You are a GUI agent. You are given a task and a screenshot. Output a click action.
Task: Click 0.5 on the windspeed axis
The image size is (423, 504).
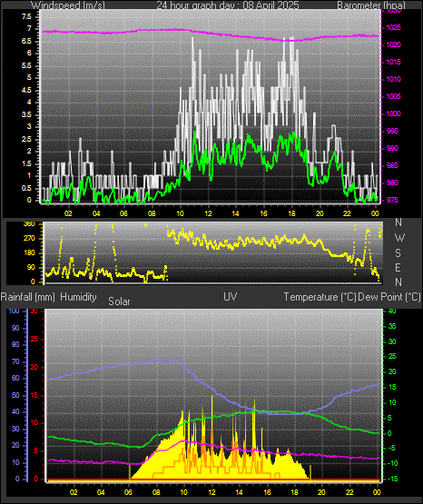click(x=26, y=188)
